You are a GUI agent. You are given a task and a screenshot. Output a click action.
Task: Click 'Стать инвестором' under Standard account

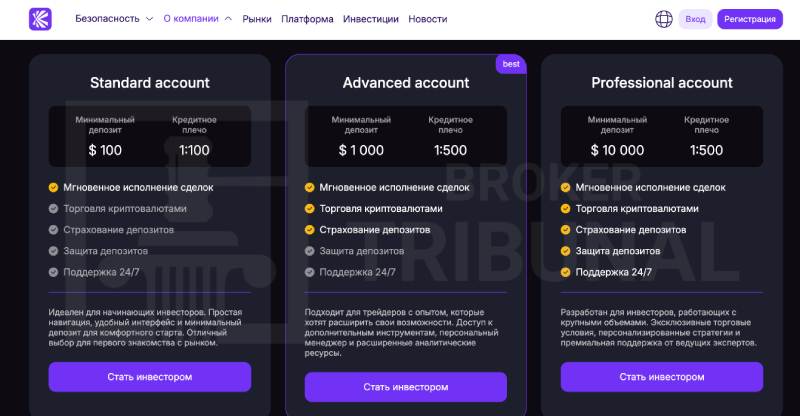pos(149,377)
